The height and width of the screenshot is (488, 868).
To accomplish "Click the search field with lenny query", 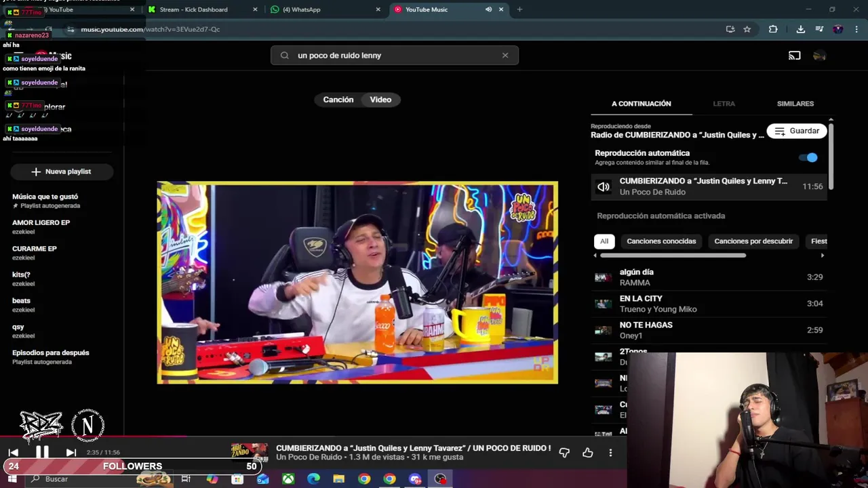I will [x=395, y=56].
